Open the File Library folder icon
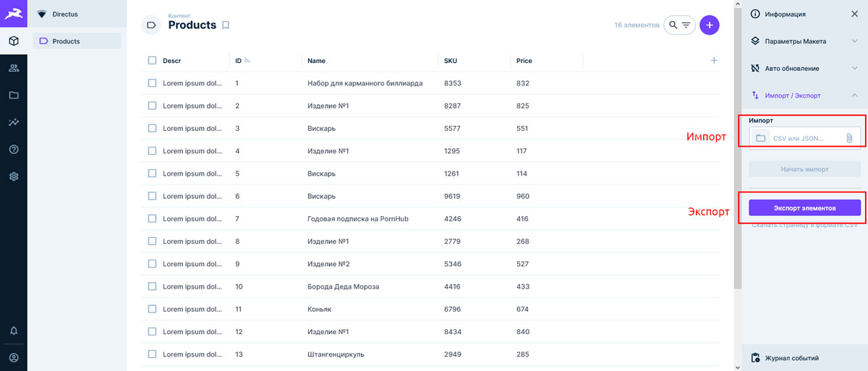The height and width of the screenshot is (371, 868). (14, 95)
